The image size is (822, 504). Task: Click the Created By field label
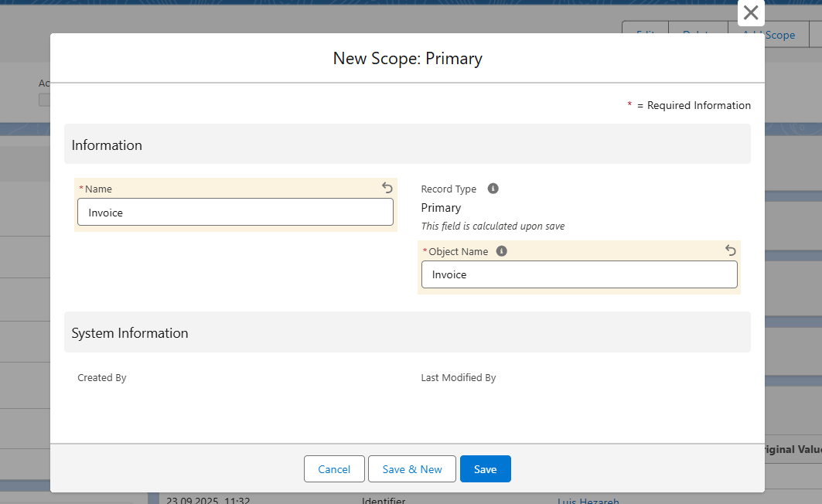(101, 378)
